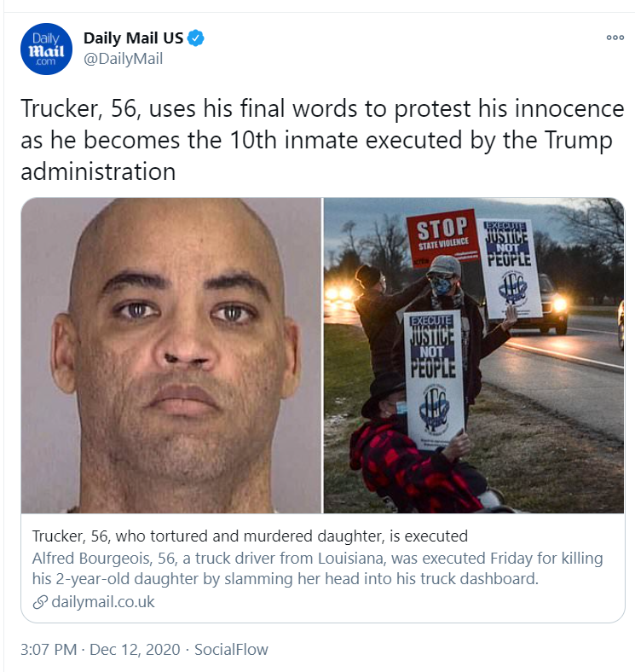Click the blue verified badge
Screen dimensions: 635x672
pyautogui.click(x=196, y=38)
